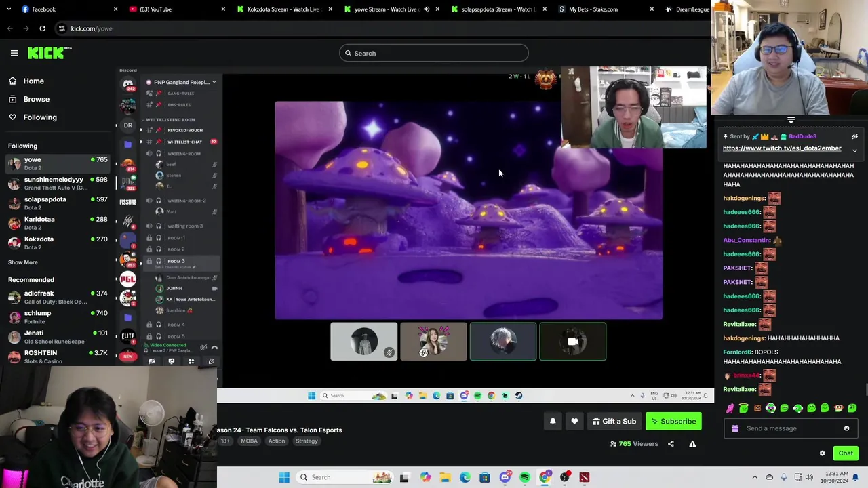The height and width of the screenshot is (488, 868).
Task: Follow channel with the heart button
Action: click(x=574, y=422)
